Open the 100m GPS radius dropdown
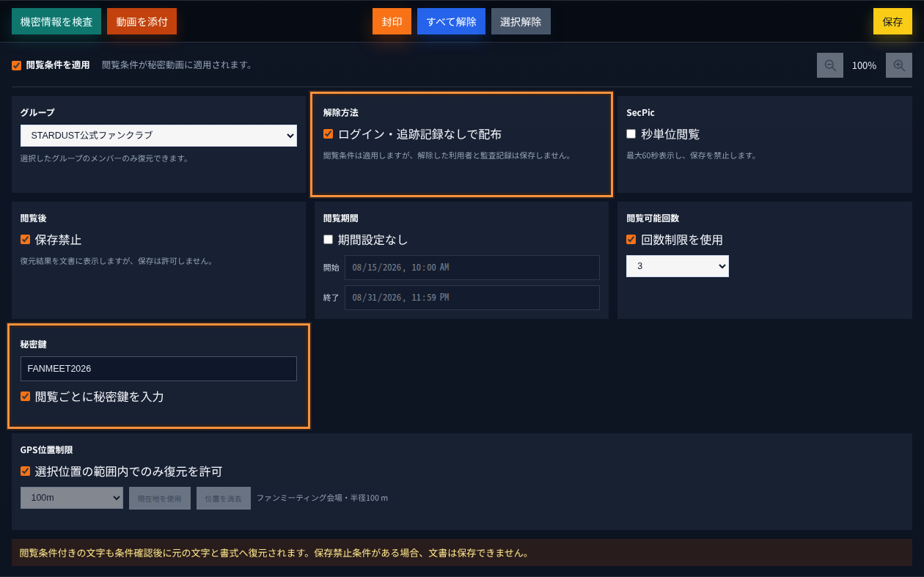 tap(72, 498)
